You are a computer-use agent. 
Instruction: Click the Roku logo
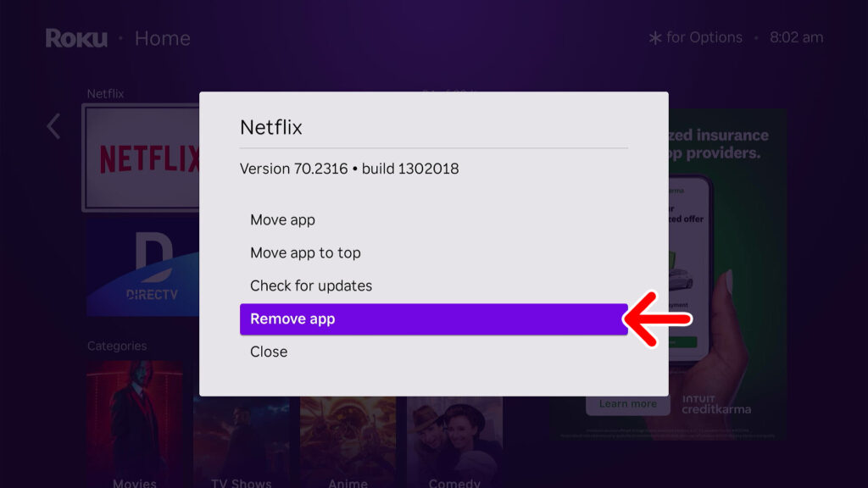[75, 37]
